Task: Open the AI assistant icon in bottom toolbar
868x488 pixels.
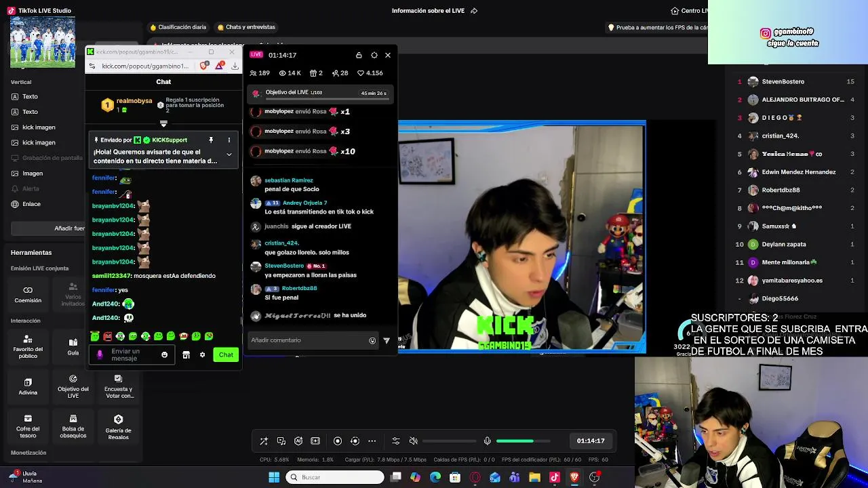Action: click(x=298, y=441)
